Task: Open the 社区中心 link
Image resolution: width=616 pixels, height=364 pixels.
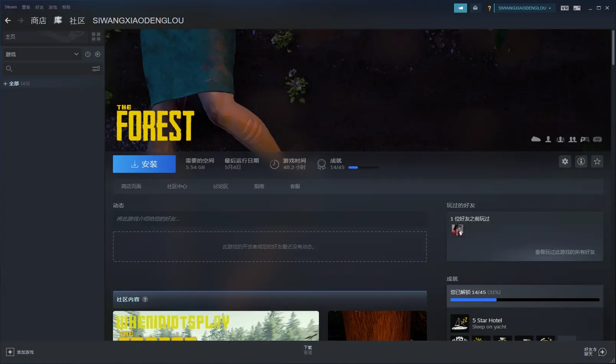Action: 177,186
